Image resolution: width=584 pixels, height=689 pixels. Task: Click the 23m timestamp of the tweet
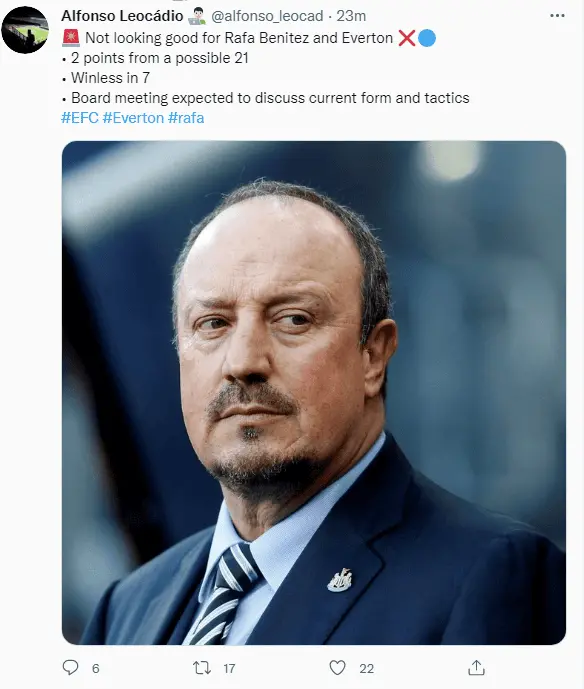(x=351, y=16)
